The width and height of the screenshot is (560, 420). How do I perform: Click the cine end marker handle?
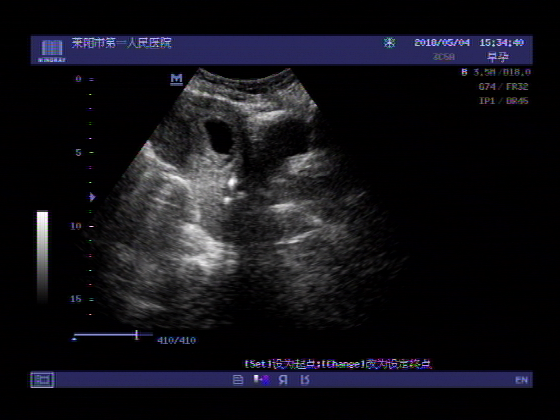click(x=136, y=335)
